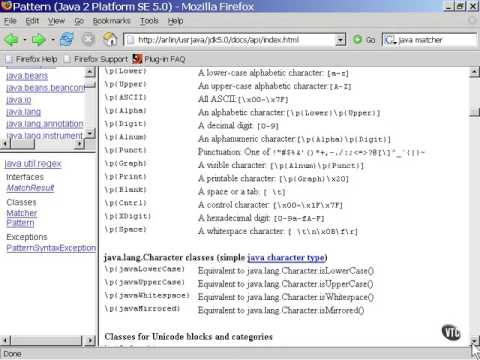Click the main page vertical scrollbar thumb
This screenshot has width=480, height=360.
(x=474, y=112)
